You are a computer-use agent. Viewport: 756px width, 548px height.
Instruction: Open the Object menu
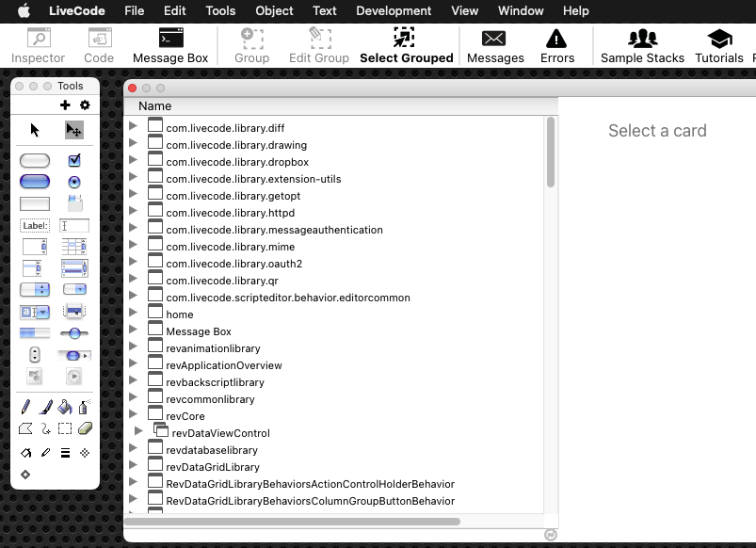click(274, 11)
